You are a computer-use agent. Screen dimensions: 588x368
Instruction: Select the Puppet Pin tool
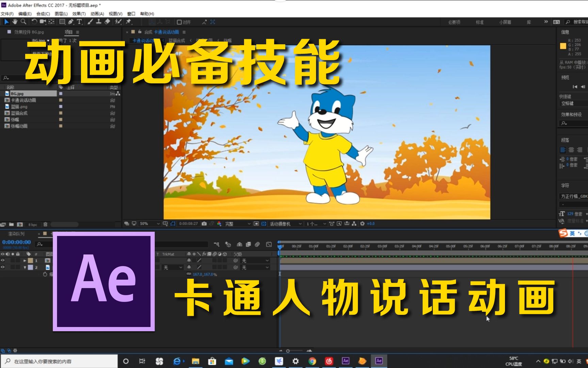pyautogui.click(x=129, y=22)
